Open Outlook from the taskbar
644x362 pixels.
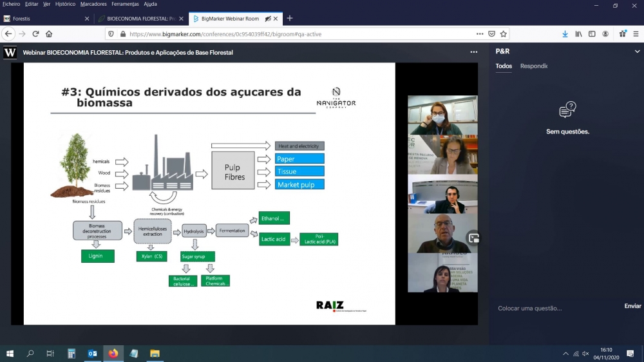click(92, 354)
